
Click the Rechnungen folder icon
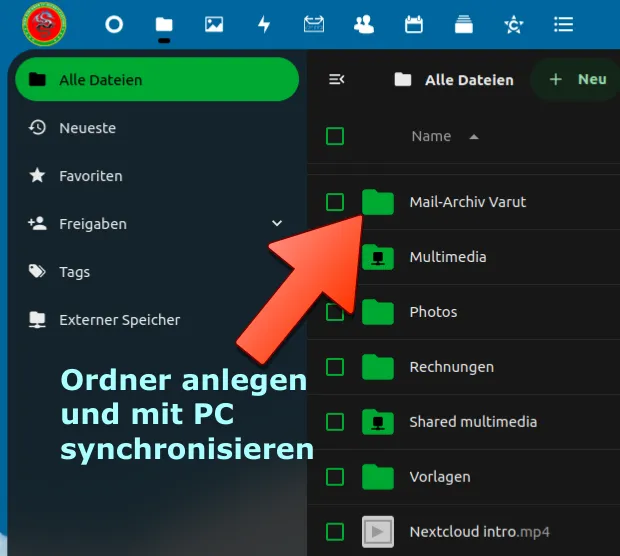click(x=378, y=367)
